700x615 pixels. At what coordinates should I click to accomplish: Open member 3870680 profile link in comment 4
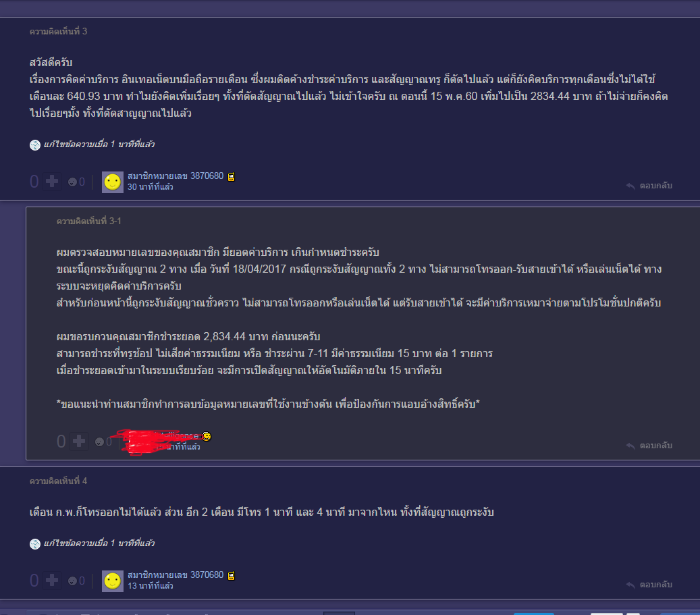(176, 574)
